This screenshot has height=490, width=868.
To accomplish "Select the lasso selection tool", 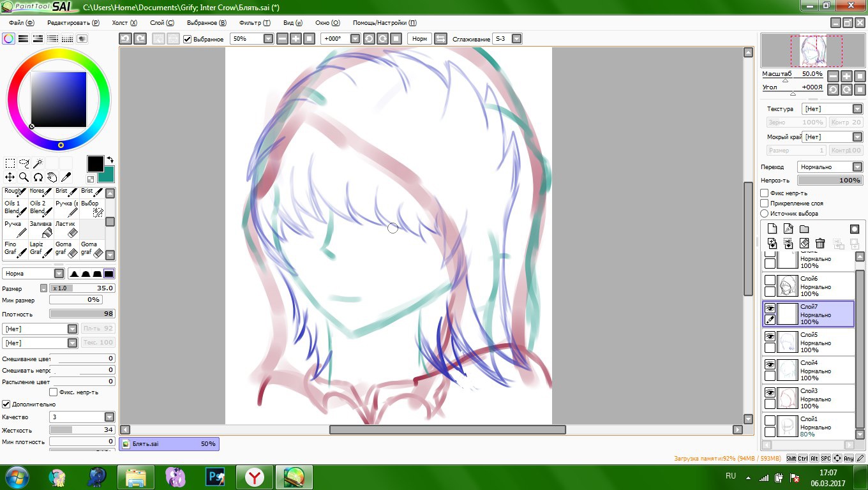I will coord(24,163).
